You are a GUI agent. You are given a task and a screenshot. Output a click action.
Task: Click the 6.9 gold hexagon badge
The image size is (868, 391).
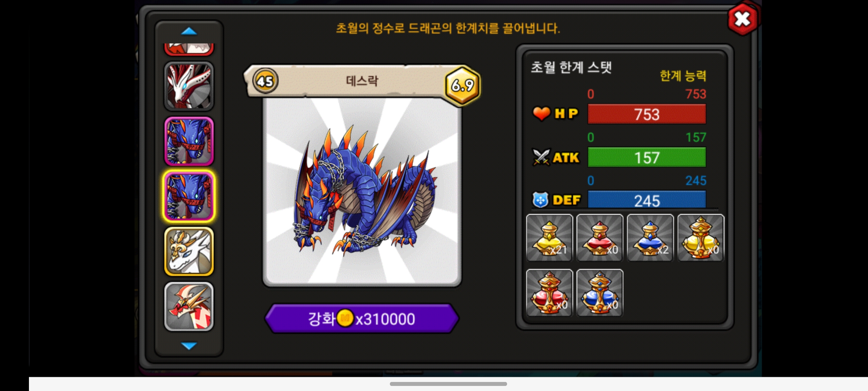pos(463,85)
